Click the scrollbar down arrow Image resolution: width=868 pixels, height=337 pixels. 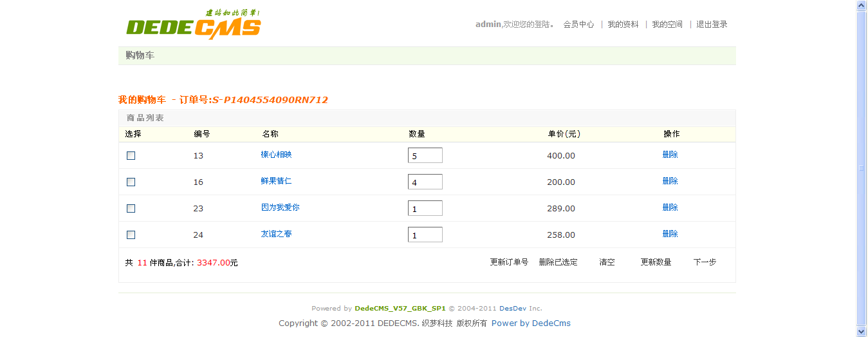pyautogui.click(x=862, y=331)
